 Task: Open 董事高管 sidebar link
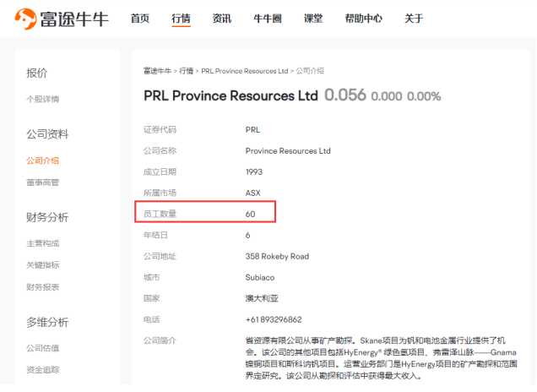point(43,182)
